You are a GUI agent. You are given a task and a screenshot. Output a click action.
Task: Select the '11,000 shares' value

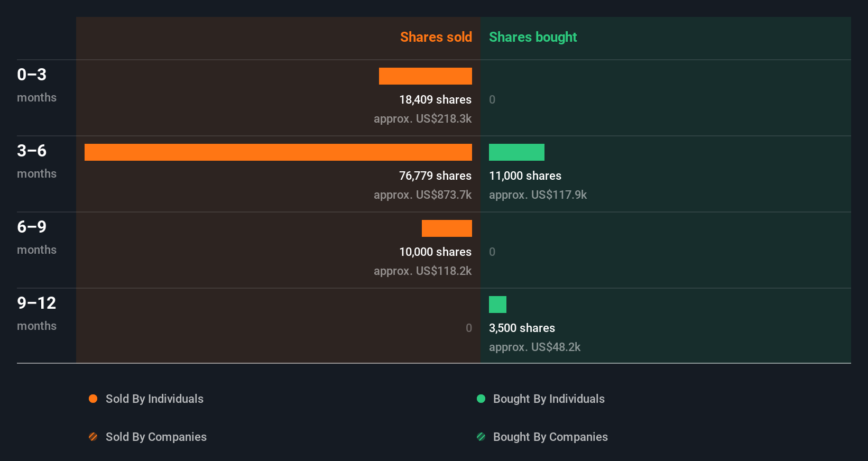(525, 176)
